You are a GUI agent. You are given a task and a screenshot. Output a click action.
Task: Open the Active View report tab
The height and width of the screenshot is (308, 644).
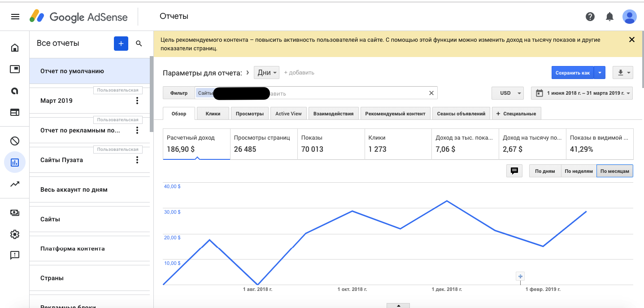point(288,113)
